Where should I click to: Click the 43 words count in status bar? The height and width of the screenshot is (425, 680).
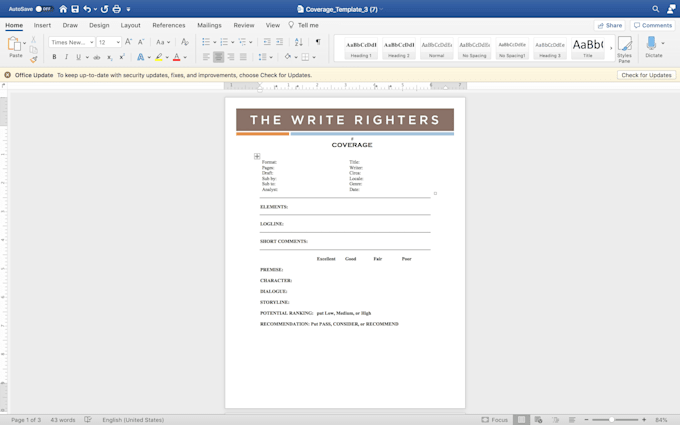tap(63, 420)
